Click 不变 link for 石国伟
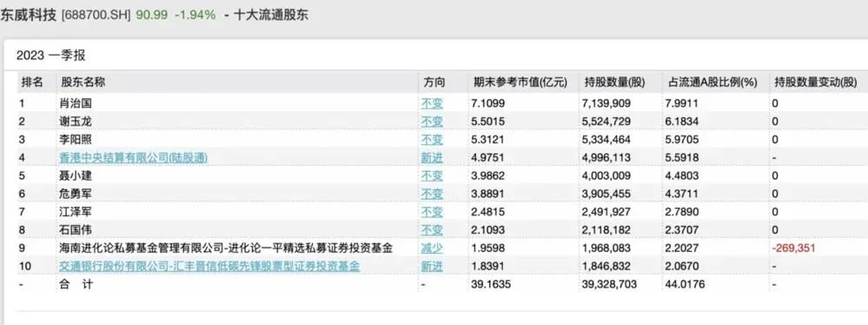868x325 pixels. pyautogui.click(x=432, y=229)
